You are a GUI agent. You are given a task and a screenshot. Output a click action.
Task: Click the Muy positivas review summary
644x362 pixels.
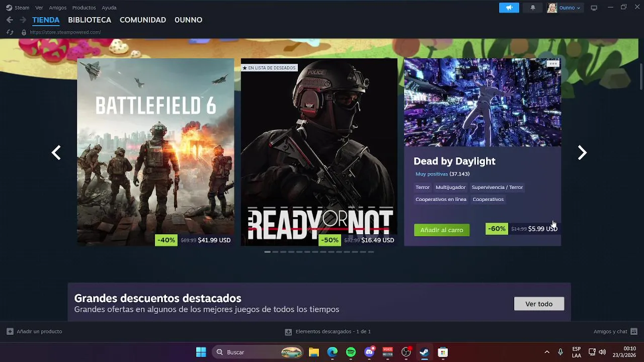tap(432, 174)
